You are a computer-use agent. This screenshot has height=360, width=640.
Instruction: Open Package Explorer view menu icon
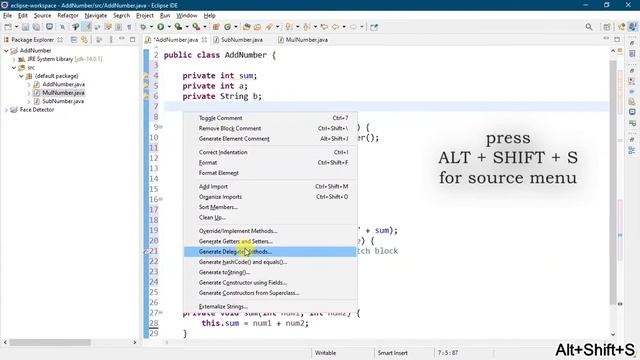click(111, 40)
